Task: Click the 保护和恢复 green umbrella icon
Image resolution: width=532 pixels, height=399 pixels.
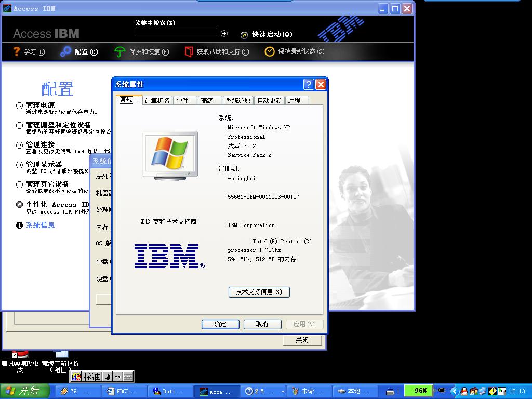Action: (x=120, y=51)
